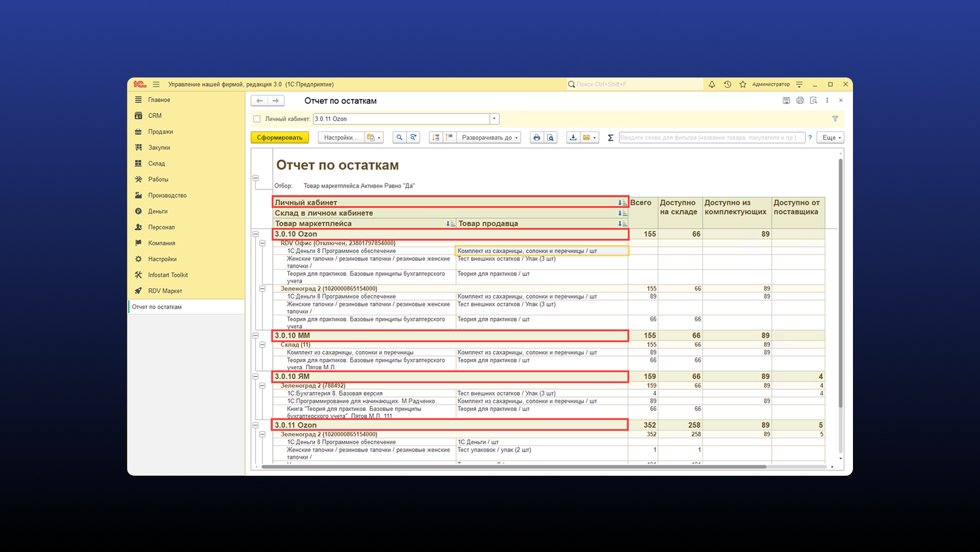Open print preview from the report toolbar
980x552 pixels.
tap(550, 138)
